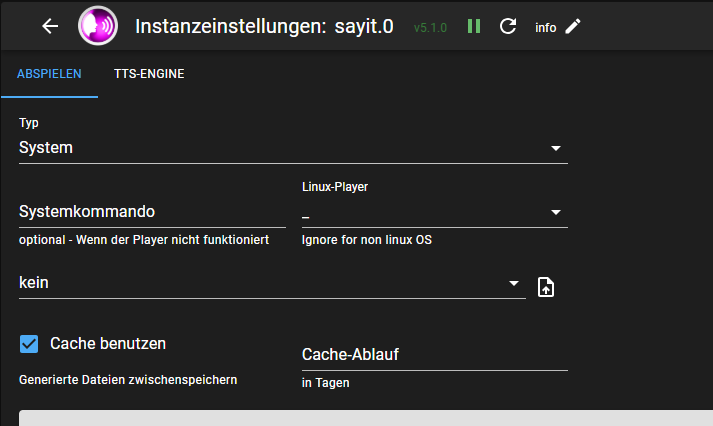Click into the Systemkommando input field
713x426 pixels.
click(152, 212)
